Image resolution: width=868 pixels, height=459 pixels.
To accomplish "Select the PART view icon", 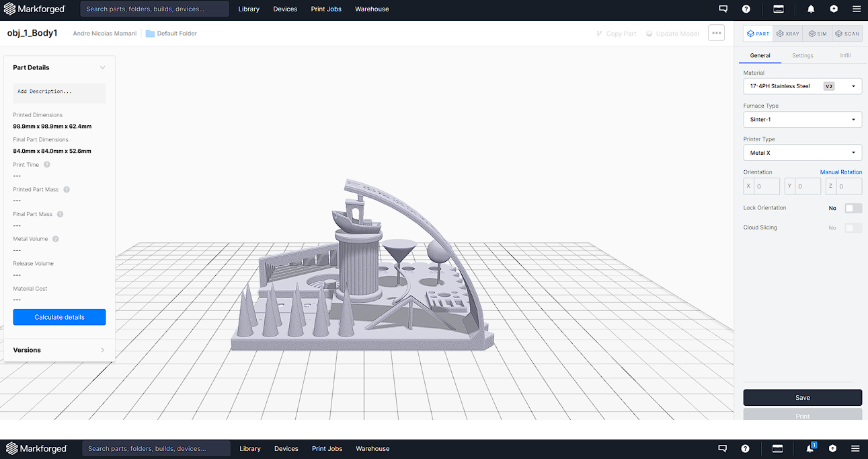I will 758,33.
